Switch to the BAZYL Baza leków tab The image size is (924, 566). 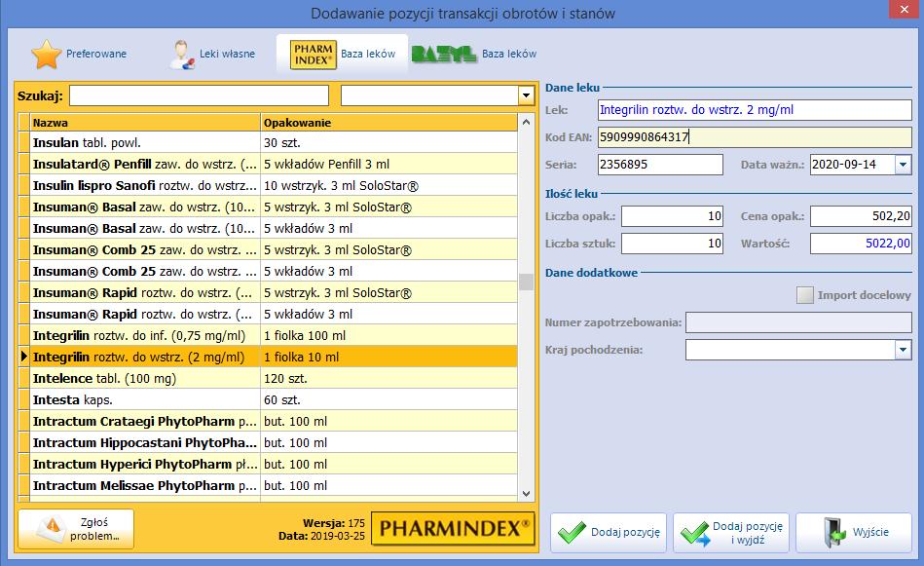point(474,55)
